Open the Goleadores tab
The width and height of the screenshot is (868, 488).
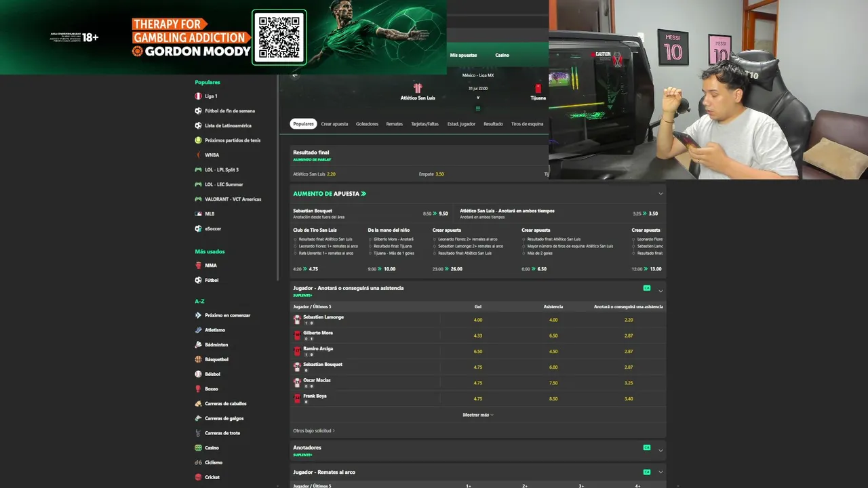point(368,124)
